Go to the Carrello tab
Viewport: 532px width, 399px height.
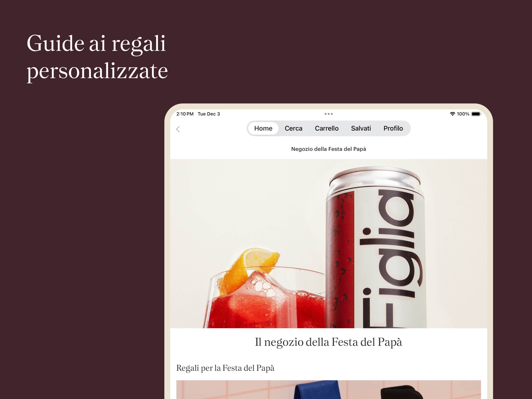click(327, 128)
